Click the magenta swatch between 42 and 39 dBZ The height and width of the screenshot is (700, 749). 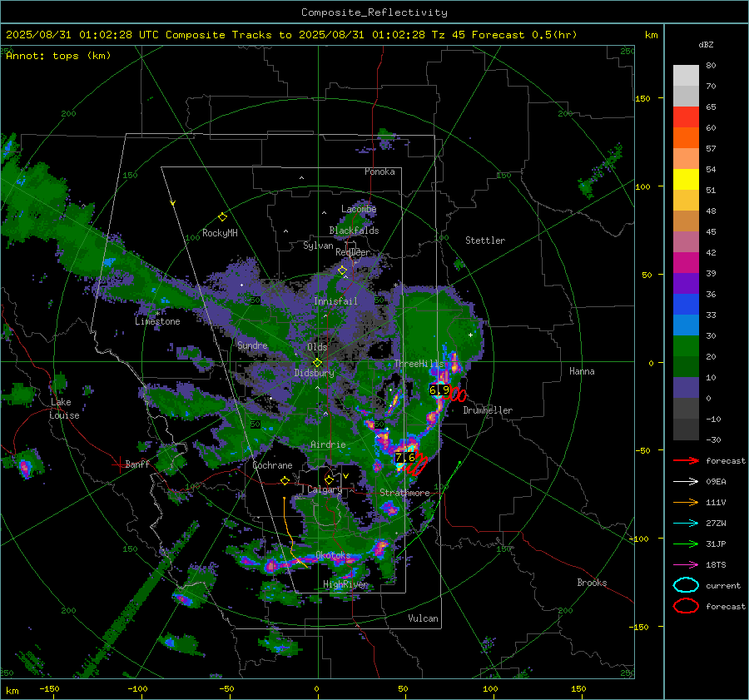click(x=686, y=263)
